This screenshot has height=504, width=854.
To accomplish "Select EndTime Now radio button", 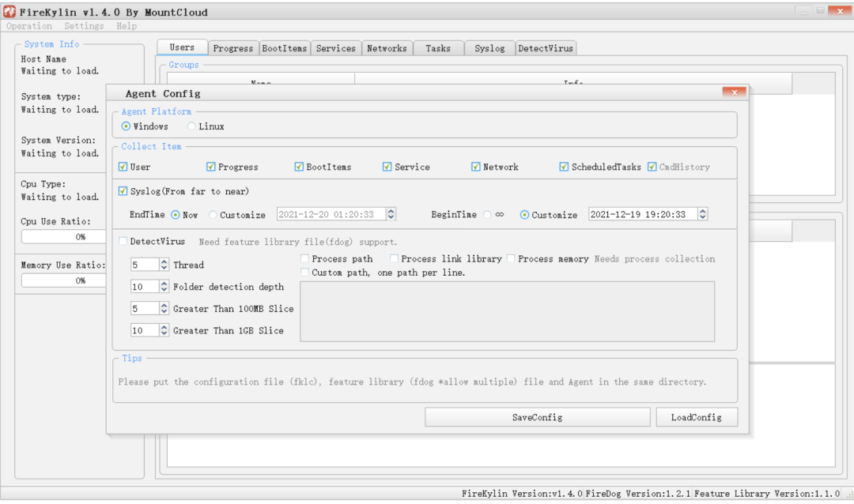I will pyautogui.click(x=176, y=214).
